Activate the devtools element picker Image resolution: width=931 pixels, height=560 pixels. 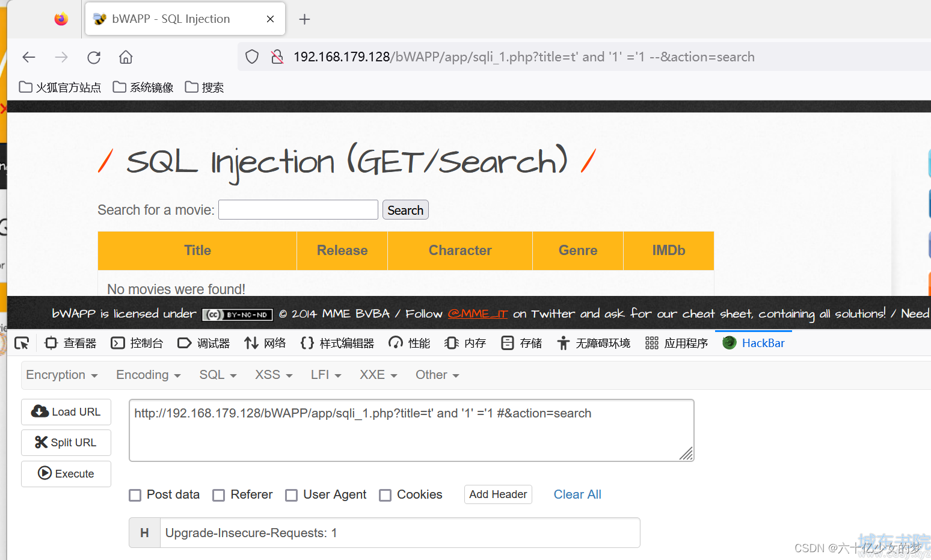pos(22,343)
